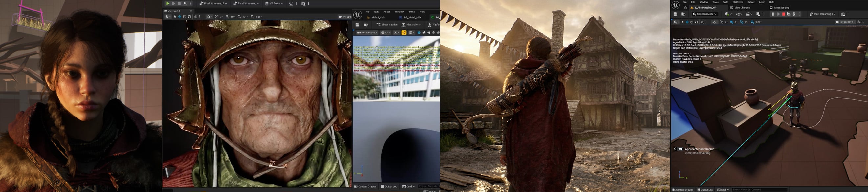
Task: Open Pixel Streaming 2 dropdown in left editor
Action: click(x=213, y=3)
